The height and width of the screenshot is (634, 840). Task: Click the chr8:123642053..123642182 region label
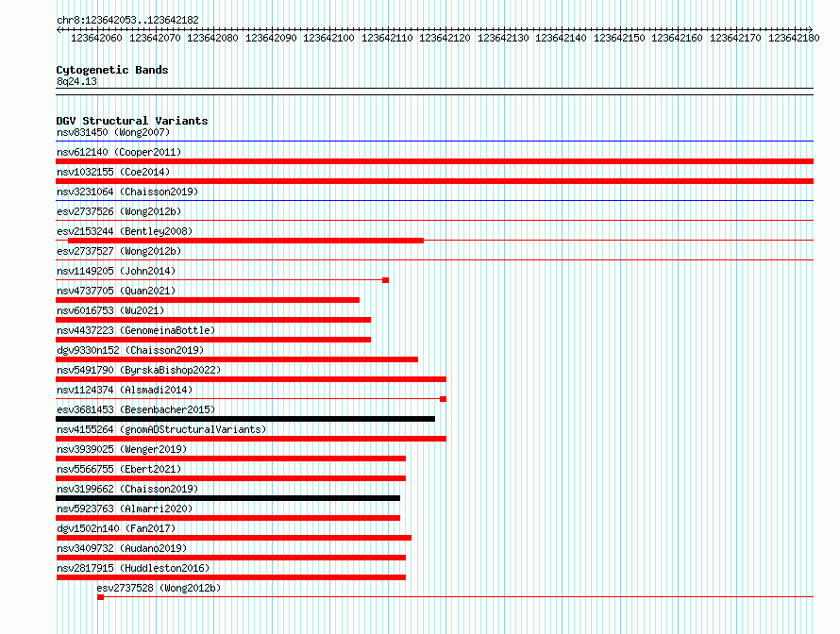pos(127,20)
